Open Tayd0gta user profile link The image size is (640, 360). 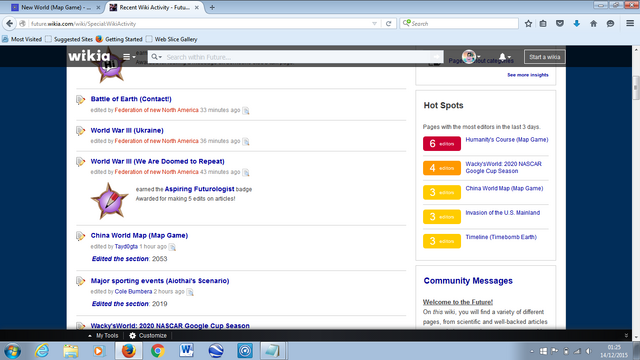tap(126, 247)
